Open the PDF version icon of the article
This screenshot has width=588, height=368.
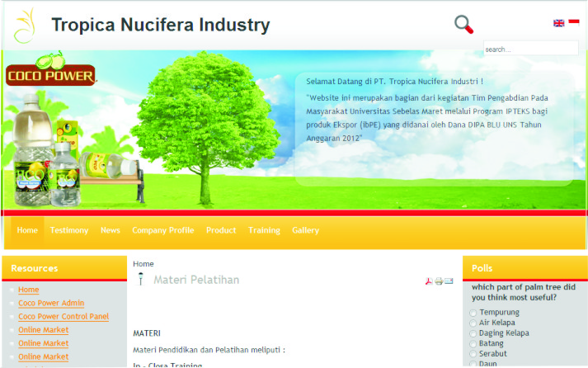click(x=429, y=281)
